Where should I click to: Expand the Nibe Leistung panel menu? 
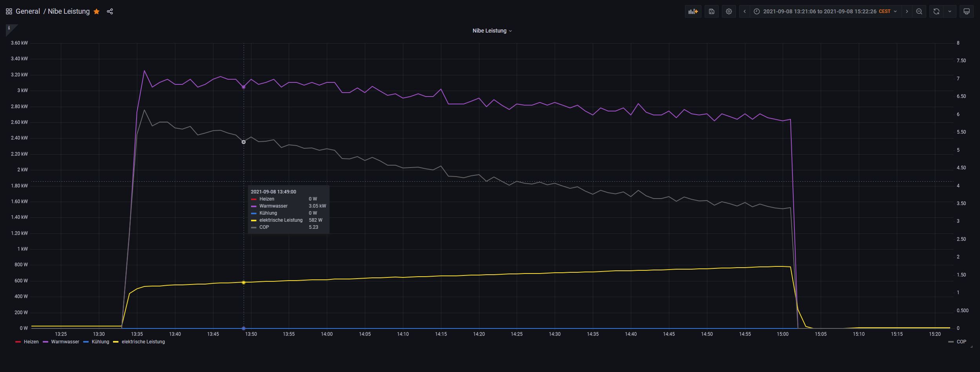[x=492, y=31]
